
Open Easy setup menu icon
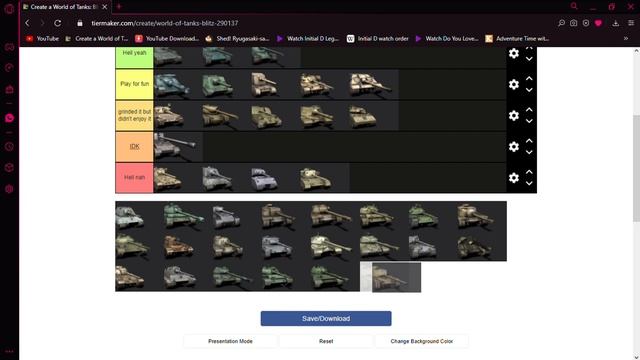pyautogui.click(x=631, y=23)
